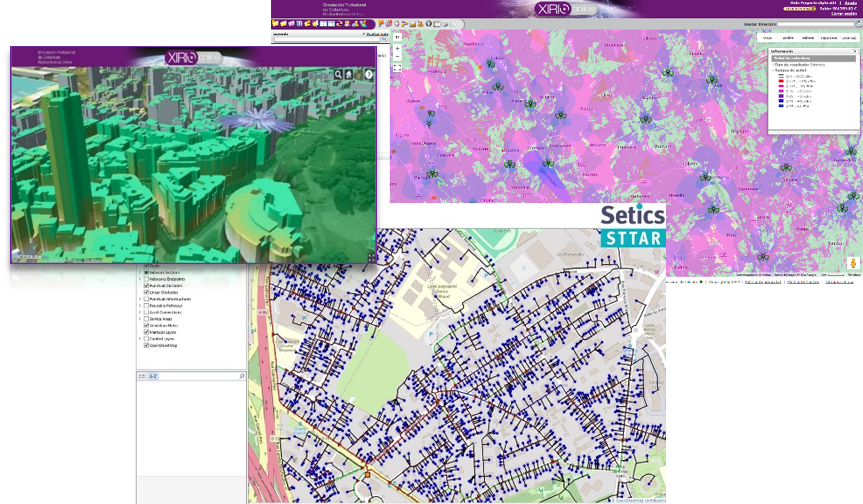Uncheck the Markups Layers checkbox
The height and width of the screenshot is (504, 863).
point(146,332)
